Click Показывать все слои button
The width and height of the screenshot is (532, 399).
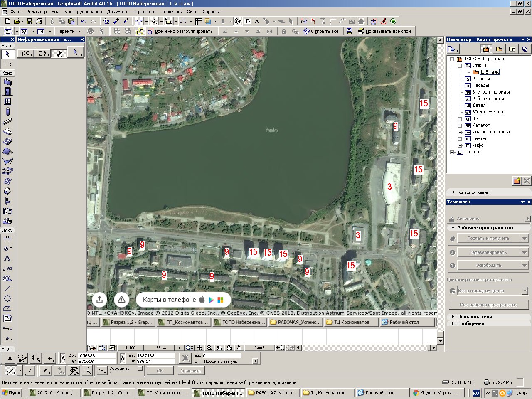click(x=384, y=31)
